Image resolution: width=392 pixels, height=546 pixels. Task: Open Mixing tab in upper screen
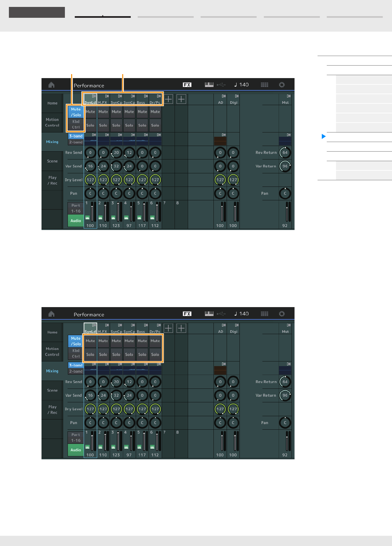click(52, 142)
